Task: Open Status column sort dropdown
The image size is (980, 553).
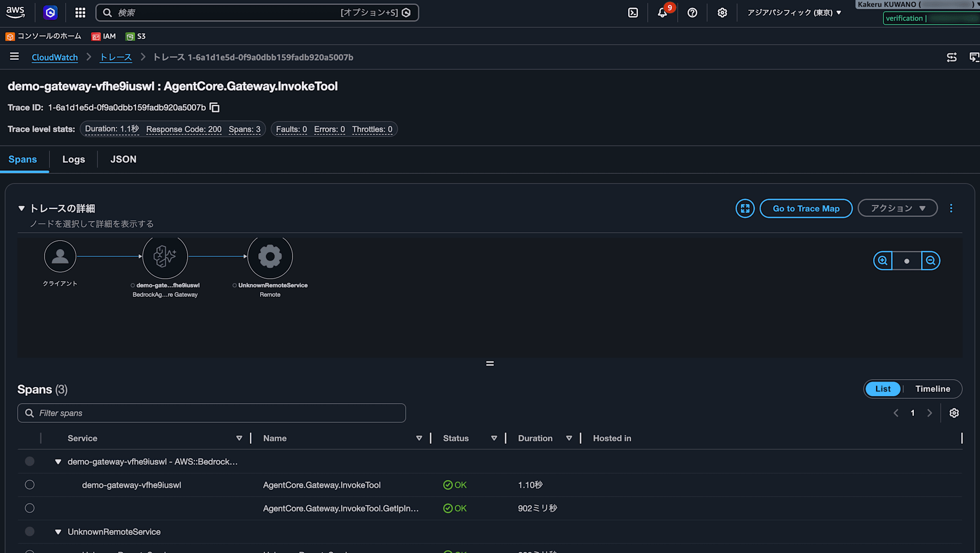Action: pyautogui.click(x=494, y=438)
